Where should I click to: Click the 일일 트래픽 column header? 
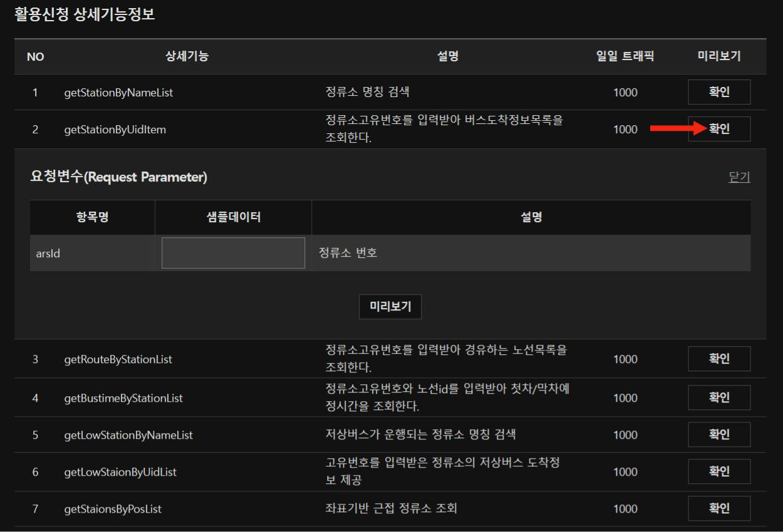[625, 56]
